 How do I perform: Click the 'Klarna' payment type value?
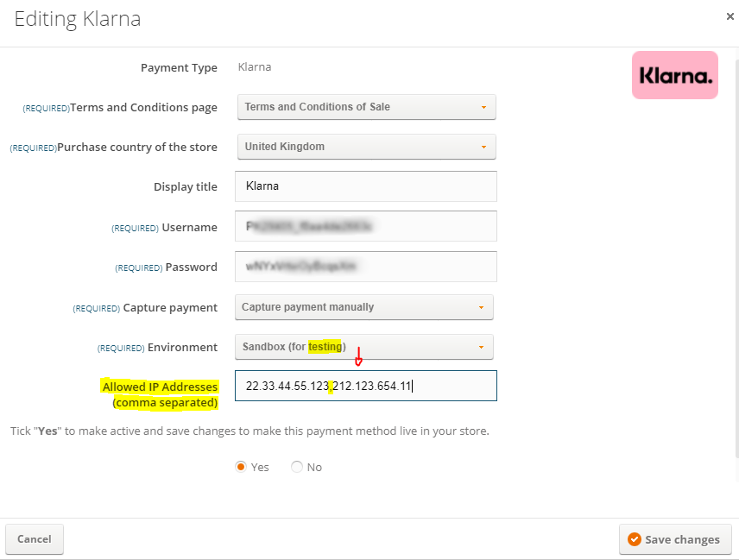[x=255, y=67]
